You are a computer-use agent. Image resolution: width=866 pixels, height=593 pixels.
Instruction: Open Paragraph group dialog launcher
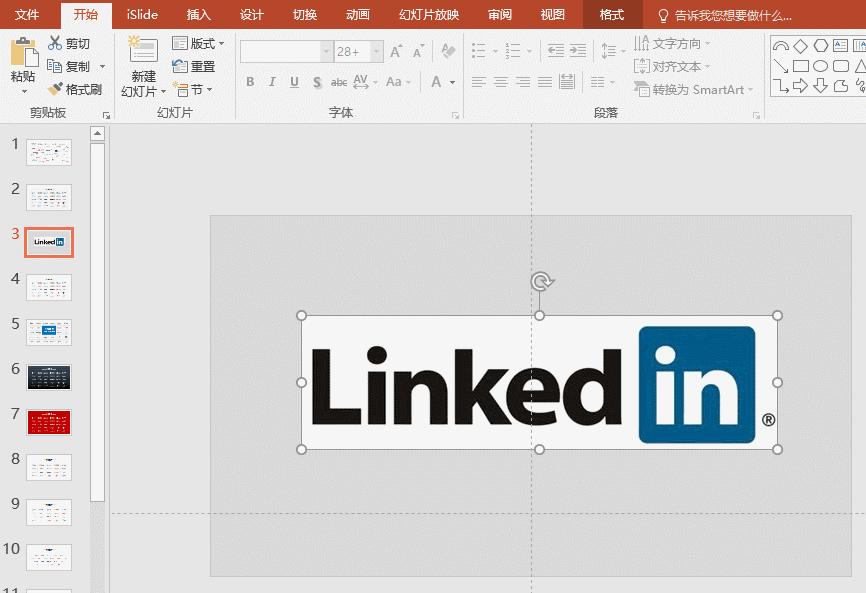756,115
